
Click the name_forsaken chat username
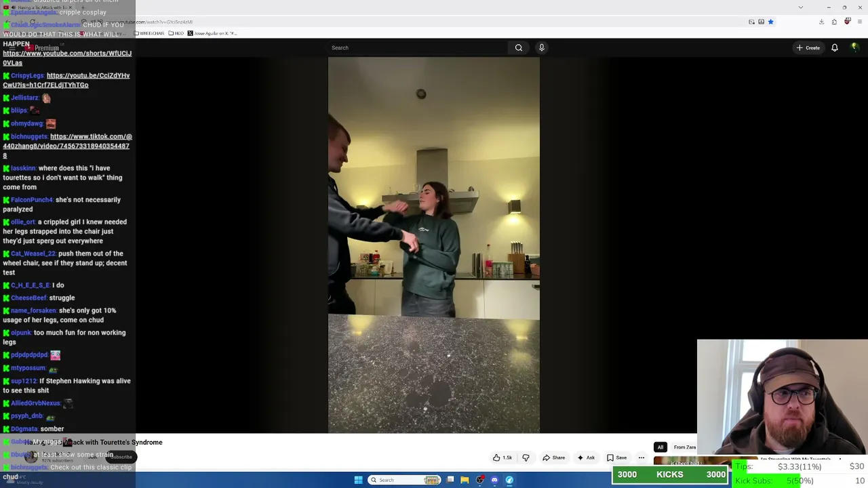click(x=34, y=310)
